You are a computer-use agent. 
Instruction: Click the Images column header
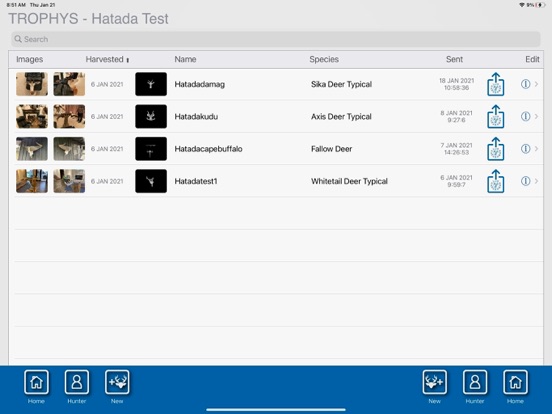coord(30,59)
